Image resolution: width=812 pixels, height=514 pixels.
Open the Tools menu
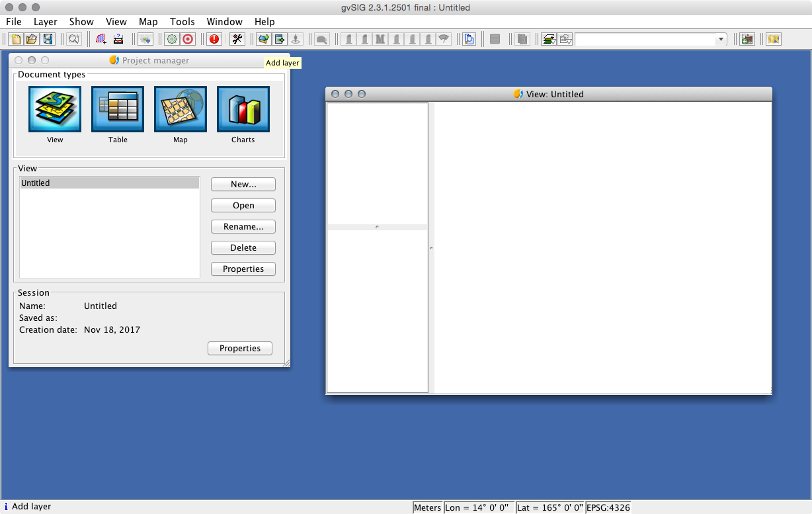(182, 22)
